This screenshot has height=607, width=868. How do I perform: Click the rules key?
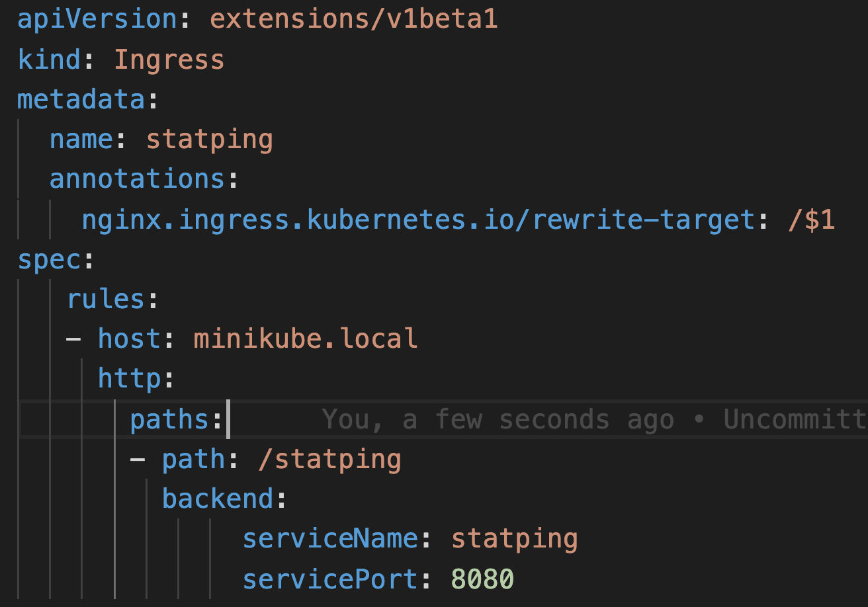[x=106, y=298]
